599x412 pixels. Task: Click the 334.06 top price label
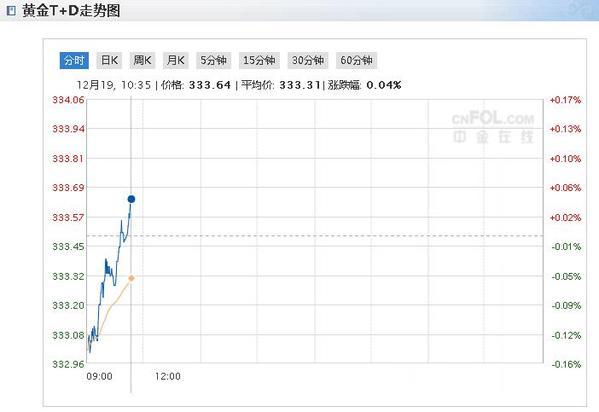coord(68,100)
